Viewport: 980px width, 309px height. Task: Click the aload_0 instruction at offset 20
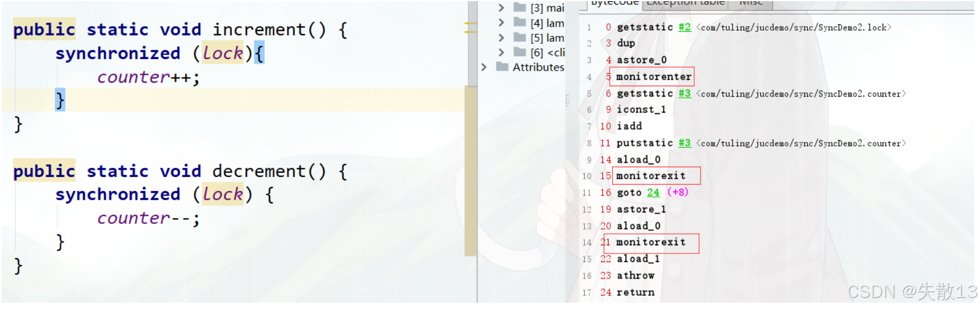coord(639,226)
